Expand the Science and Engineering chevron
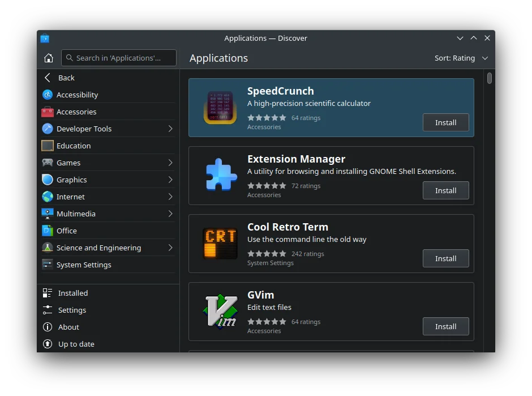This screenshot has height=396, width=532. (170, 248)
